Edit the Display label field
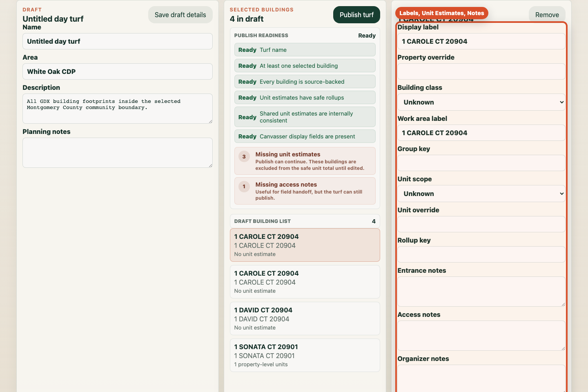The width and height of the screenshot is (588, 392). click(481, 41)
